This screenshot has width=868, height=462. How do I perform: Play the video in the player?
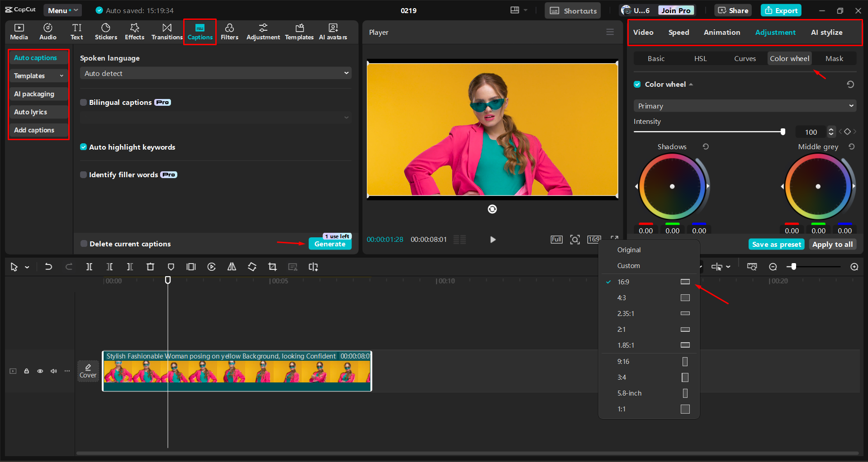tap(493, 240)
